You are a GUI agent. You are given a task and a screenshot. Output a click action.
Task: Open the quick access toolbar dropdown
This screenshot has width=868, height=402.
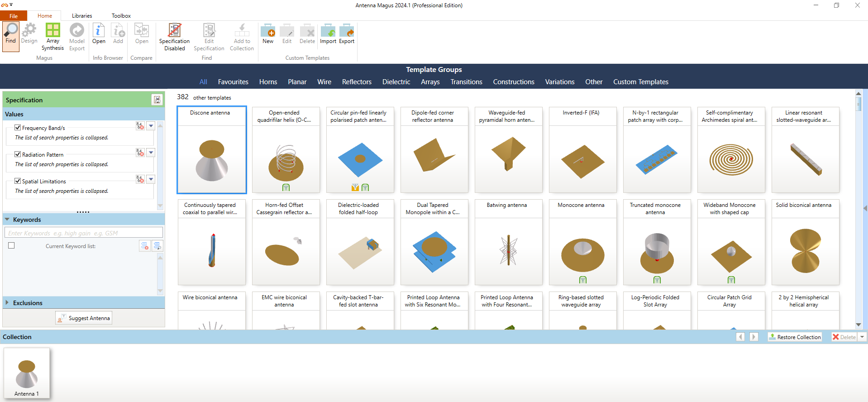[11, 5]
